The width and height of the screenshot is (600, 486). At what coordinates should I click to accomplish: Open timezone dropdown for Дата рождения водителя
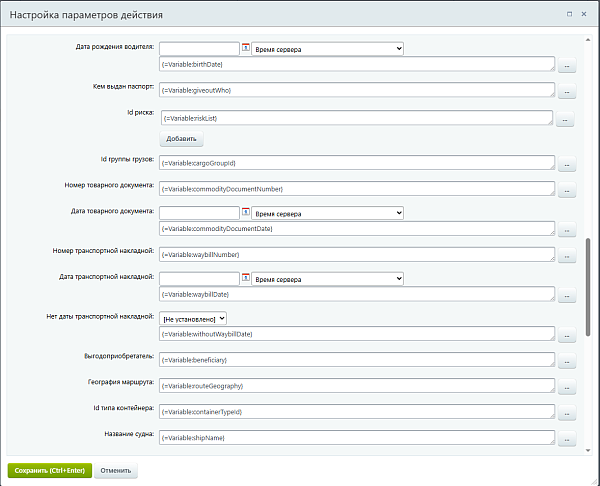pos(327,49)
